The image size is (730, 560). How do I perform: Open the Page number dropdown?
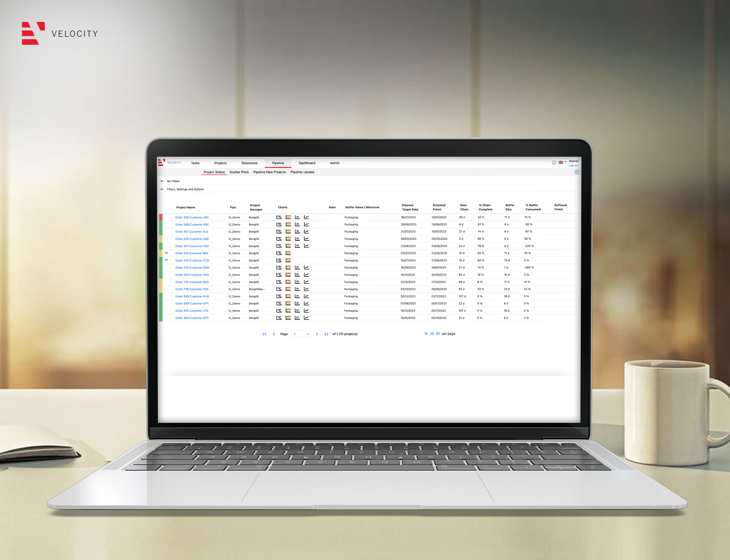click(301, 334)
